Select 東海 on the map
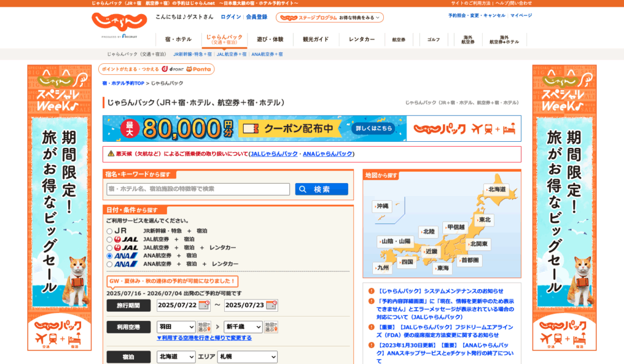624x364 pixels. (442, 268)
